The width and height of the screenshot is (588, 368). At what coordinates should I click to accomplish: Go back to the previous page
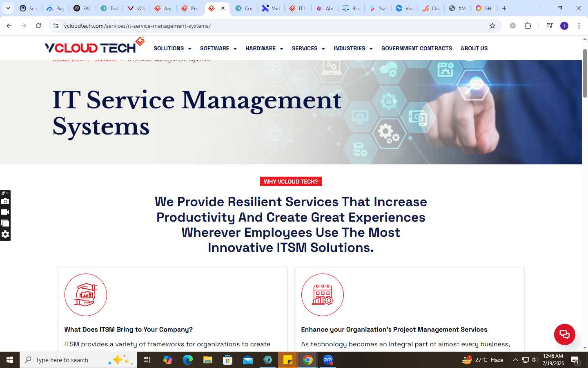pos(9,26)
